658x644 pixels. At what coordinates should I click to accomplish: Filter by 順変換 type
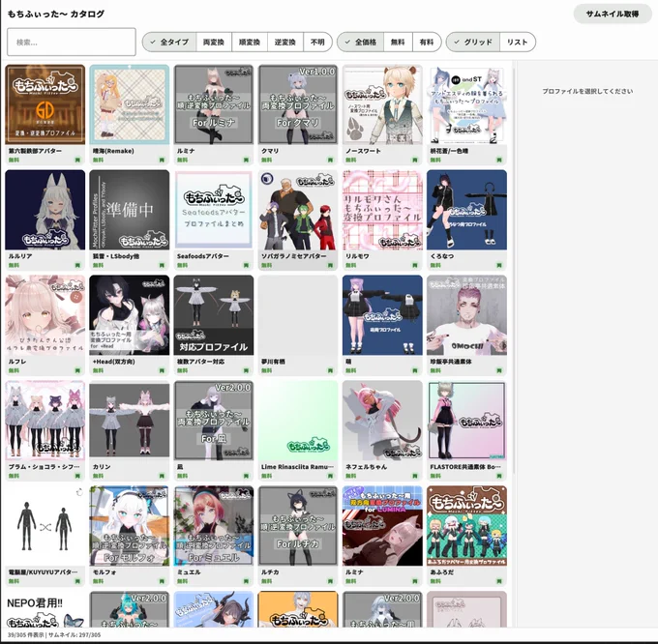point(250,42)
